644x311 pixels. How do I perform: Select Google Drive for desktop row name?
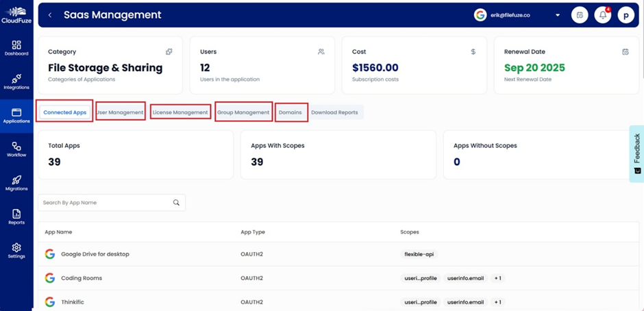pos(95,254)
